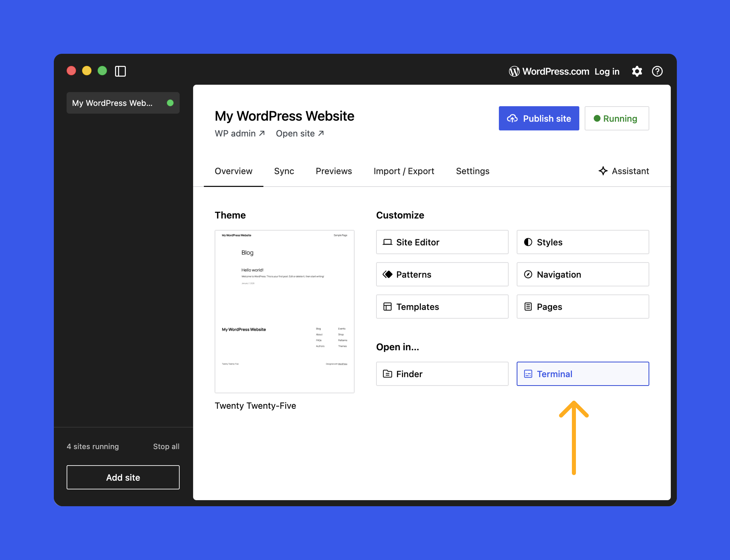This screenshot has width=730, height=560.
Task: Open the site in Finder
Action: (x=442, y=374)
